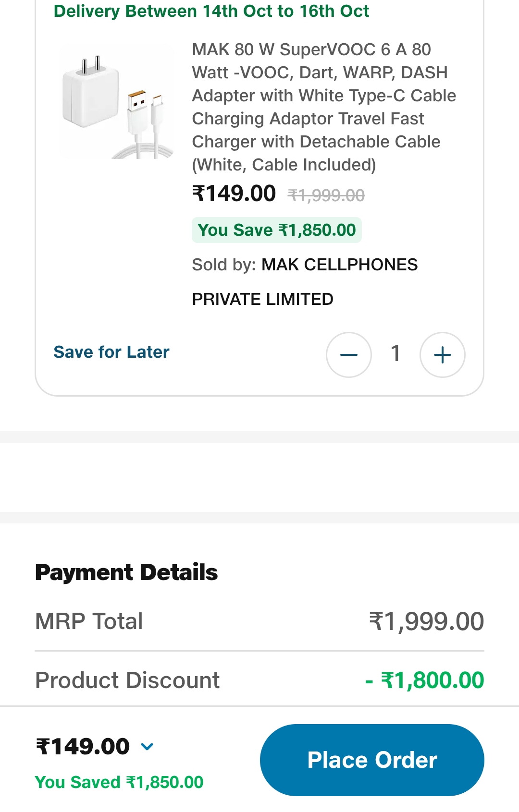Image resolution: width=519 pixels, height=812 pixels.
Task: Click the quantity number between the steppers
Action: [x=395, y=354]
